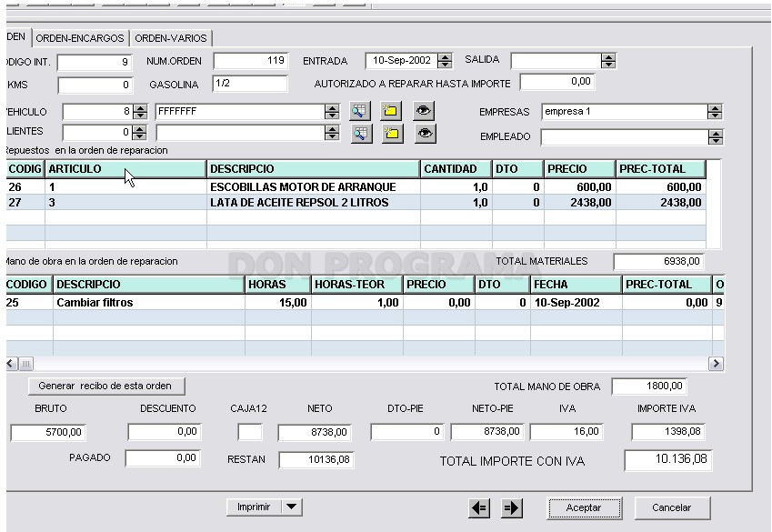This screenshot has width=772, height=532.
Task: Switch to the ORDEN-ENCARGOS tab
Action: point(80,38)
